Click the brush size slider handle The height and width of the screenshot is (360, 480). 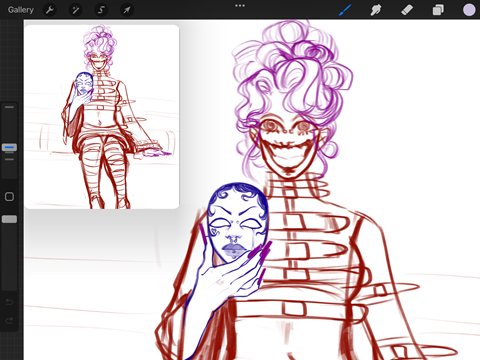9,147
